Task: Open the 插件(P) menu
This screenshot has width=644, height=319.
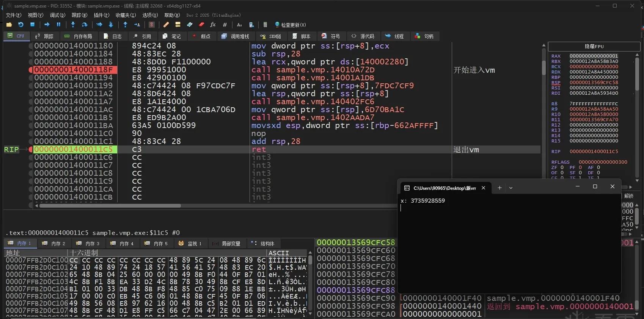Action: (101, 15)
